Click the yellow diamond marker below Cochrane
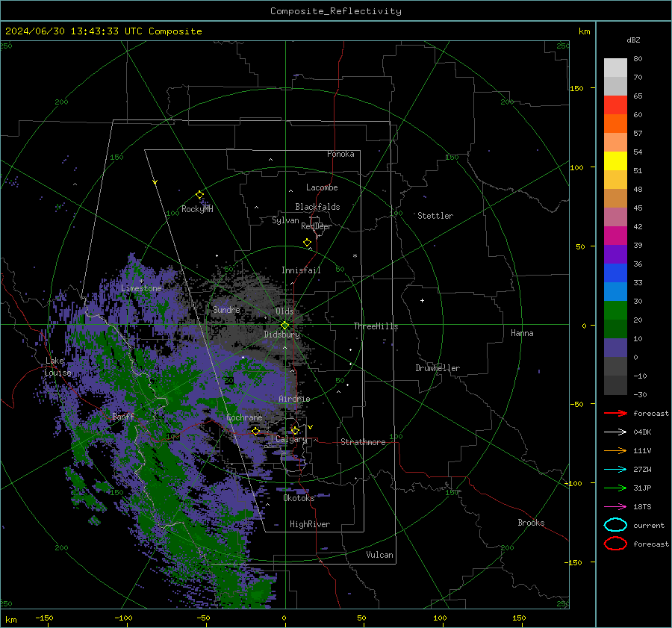 click(256, 431)
